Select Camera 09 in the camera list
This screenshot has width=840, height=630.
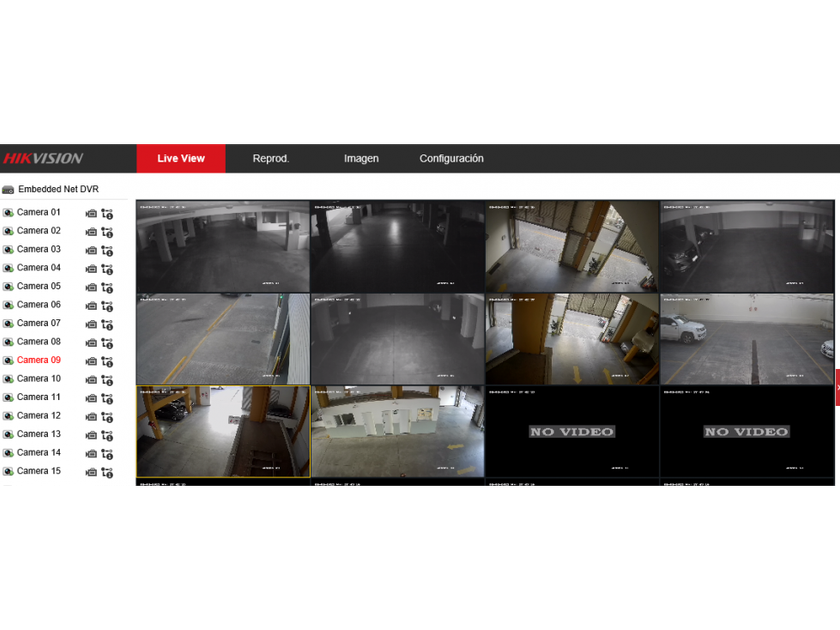tap(39, 360)
